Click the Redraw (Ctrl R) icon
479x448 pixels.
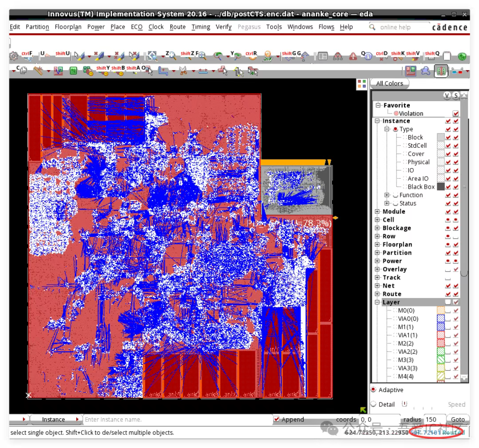click(252, 55)
